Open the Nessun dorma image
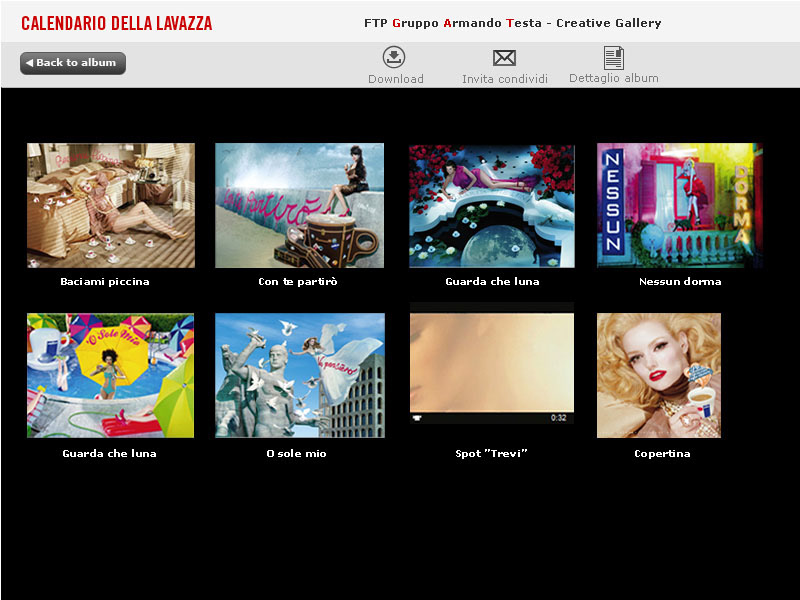Screen dimensions: 800x600 pos(680,205)
